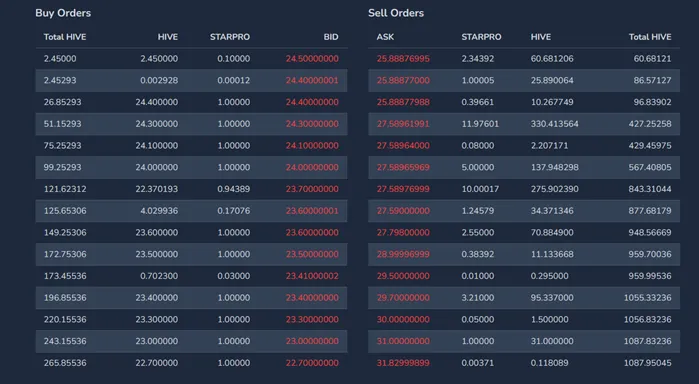Click ask price 29.70000000

pyautogui.click(x=403, y=298)
